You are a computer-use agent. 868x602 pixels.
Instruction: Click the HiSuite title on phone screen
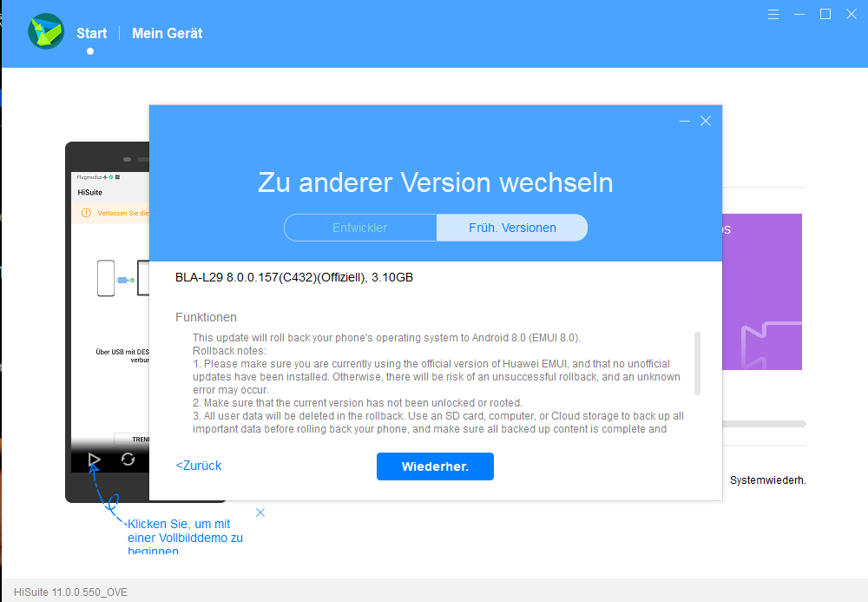pos(89,192)
